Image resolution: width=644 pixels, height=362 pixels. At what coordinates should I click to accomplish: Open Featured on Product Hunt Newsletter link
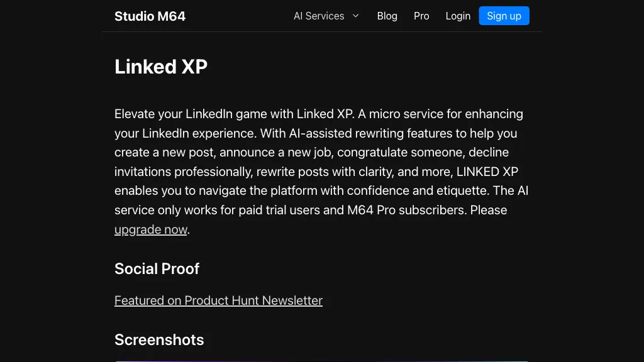click(218, 300)
